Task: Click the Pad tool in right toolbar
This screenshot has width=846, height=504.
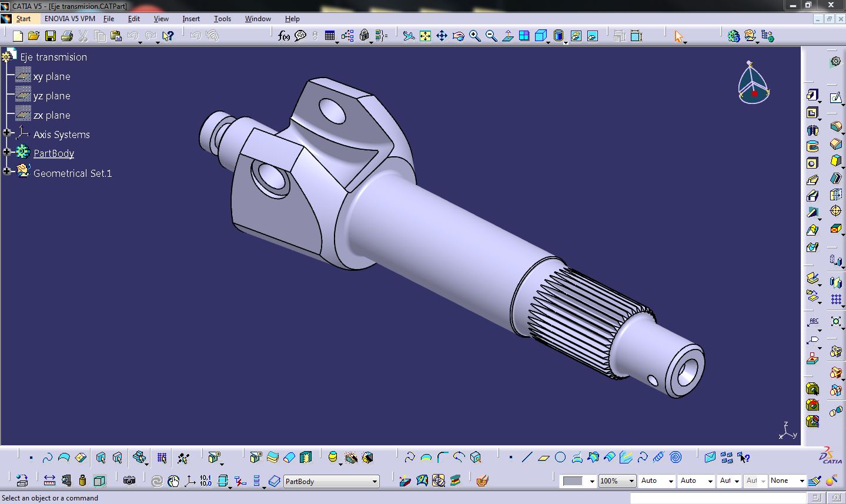Action: 812,96
